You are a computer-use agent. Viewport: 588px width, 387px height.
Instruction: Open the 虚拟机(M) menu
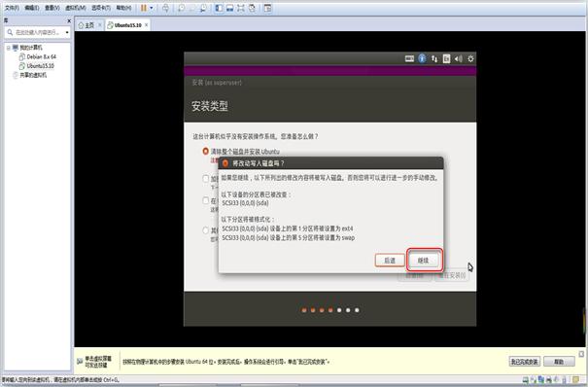click(76, 8)
